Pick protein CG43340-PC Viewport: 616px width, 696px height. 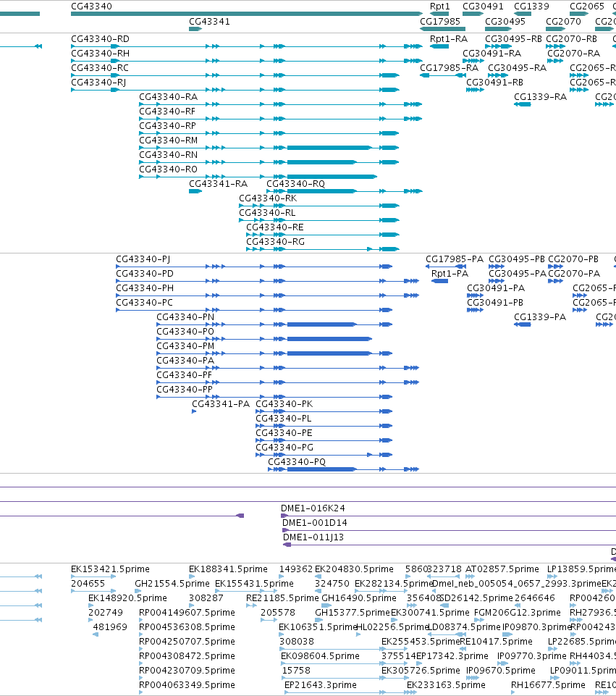[144, 303]
